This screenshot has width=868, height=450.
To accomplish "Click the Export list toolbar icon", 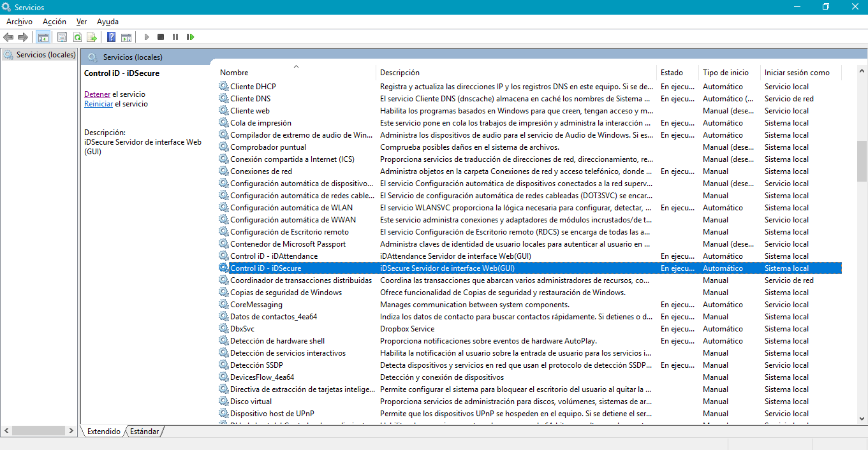I will (92, 37).
